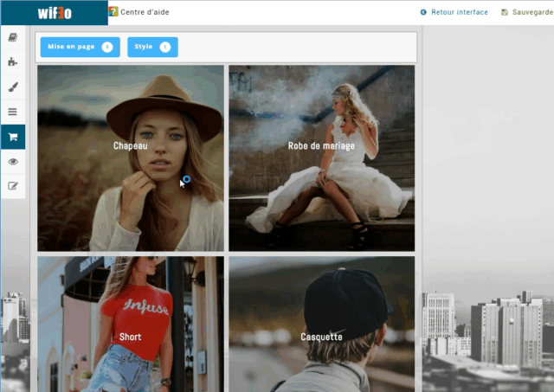The image size is (554, 392).
Task: Click Sauvegarde to save
Action: click(533, 12)
